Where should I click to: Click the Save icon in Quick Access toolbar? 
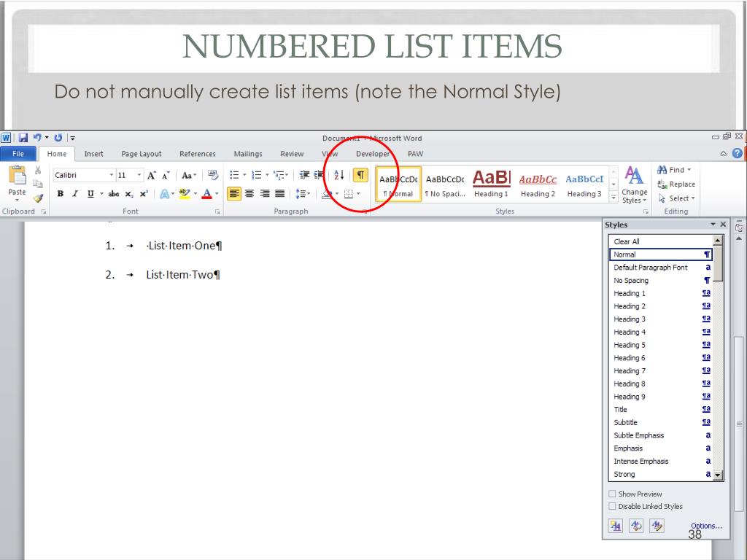23,138
